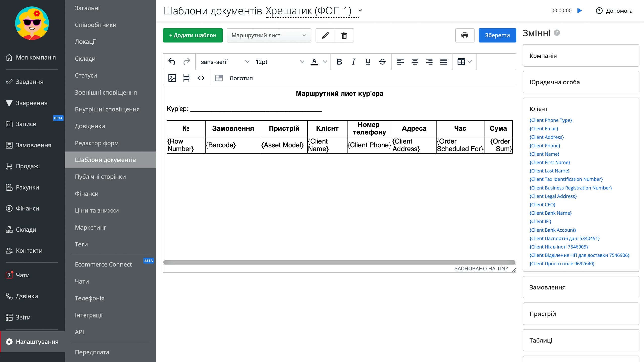This screenshot has width=644, height=362.
Task: Open text color picker arrow
Action: (x=325, y=62)
